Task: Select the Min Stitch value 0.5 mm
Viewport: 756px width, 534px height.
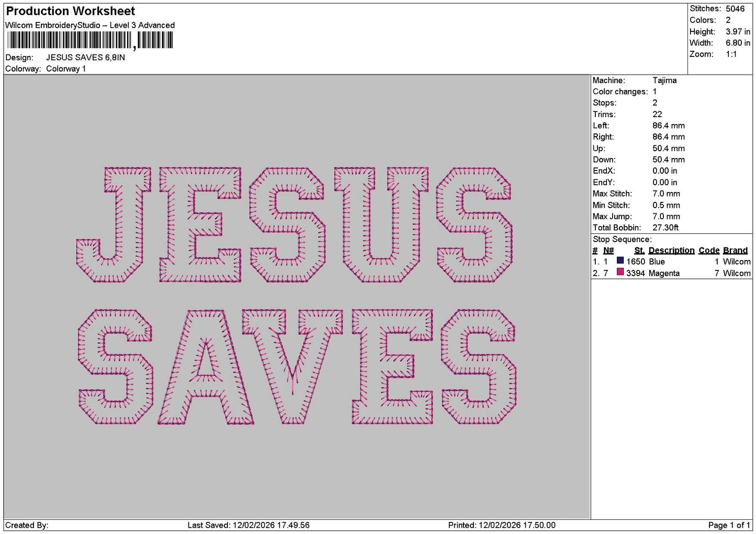Action: tap(666, 206)
